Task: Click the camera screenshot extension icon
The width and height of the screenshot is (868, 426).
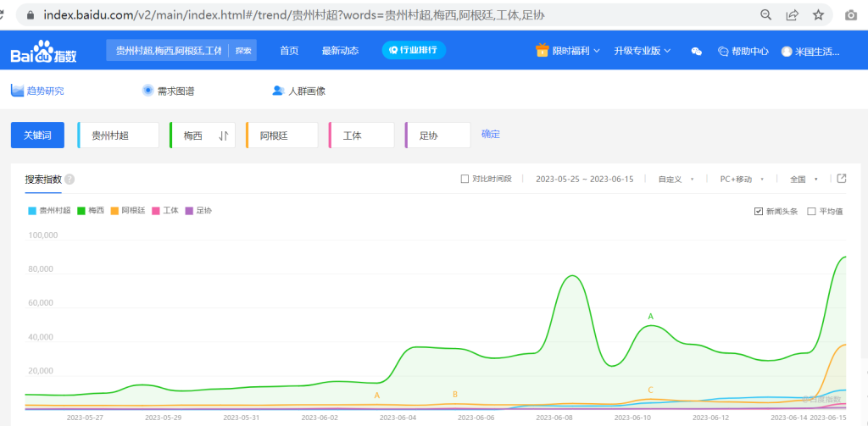Action: click(x=851, y=15)
